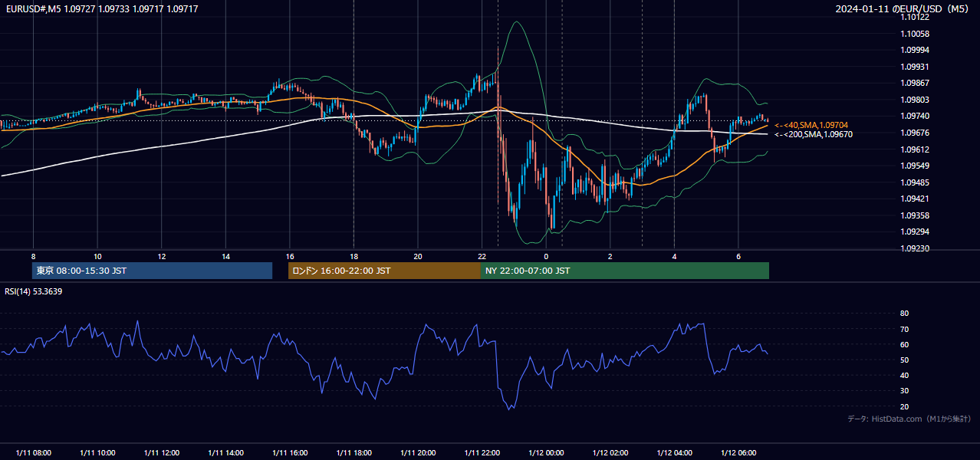Click the RSI(14) 53.3639 indicator label
The image size is (980, 460).
point(34,291)
